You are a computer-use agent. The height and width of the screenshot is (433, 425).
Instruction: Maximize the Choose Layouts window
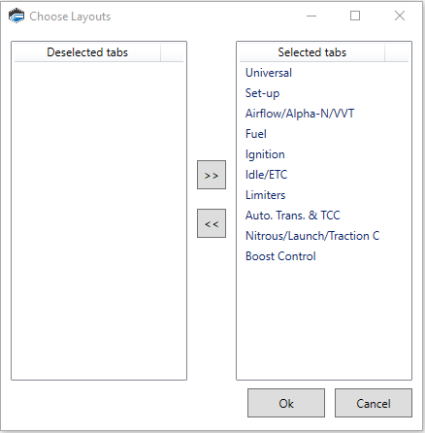355,16
